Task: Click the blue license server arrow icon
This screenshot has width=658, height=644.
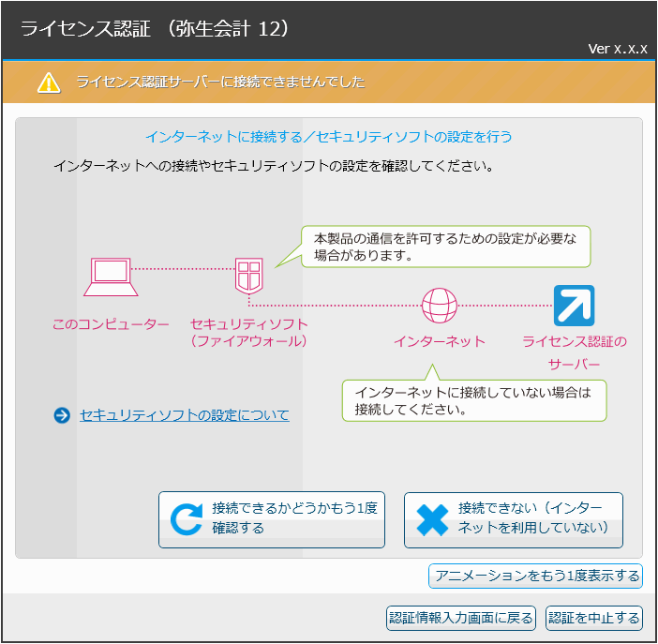Action: 573,305
